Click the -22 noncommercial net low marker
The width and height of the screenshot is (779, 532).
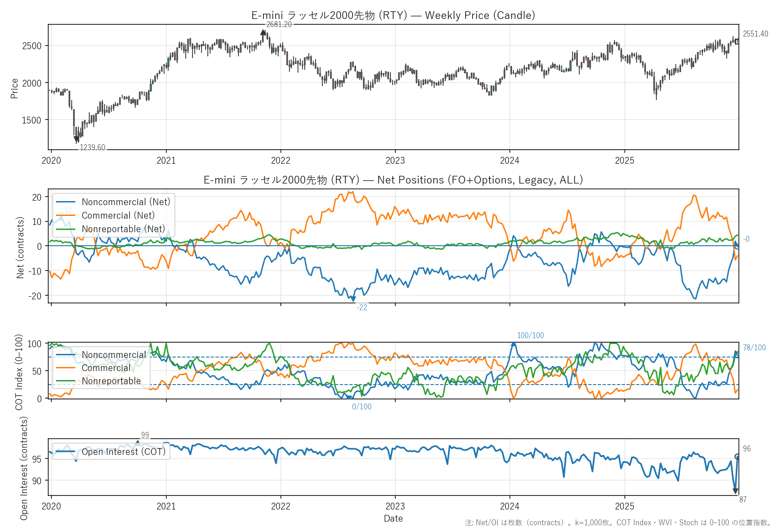pos(353,299)
